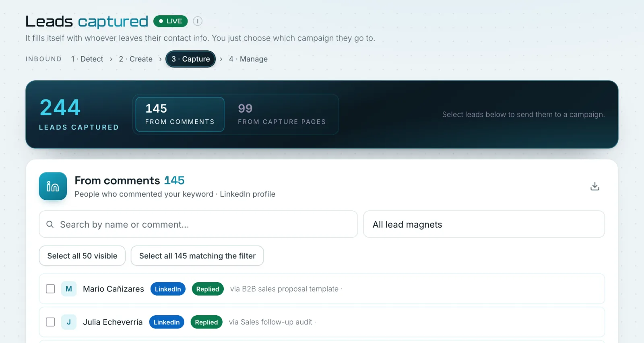Download the comments leads list
The image size is (644, 343).
(x=594, y=186)
